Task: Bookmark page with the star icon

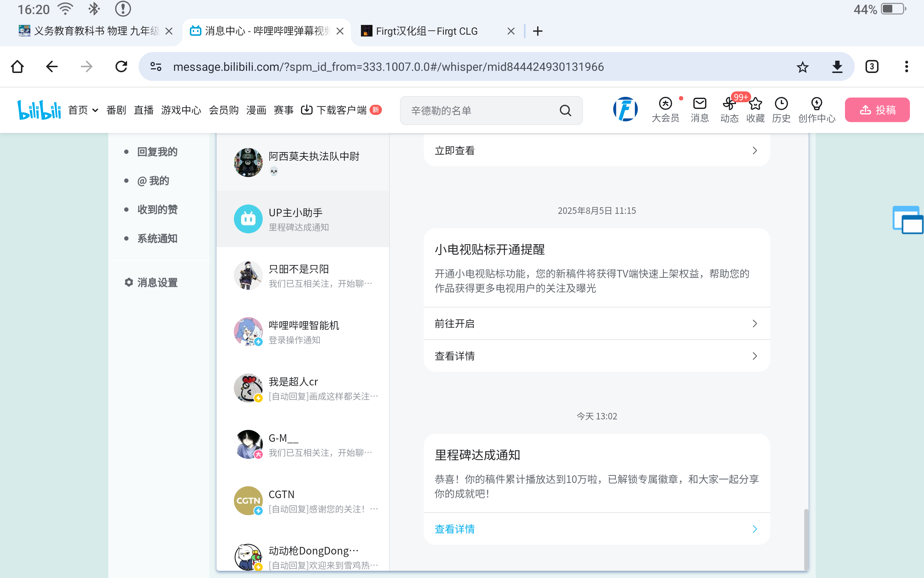Action: click(x=803, y=67)
